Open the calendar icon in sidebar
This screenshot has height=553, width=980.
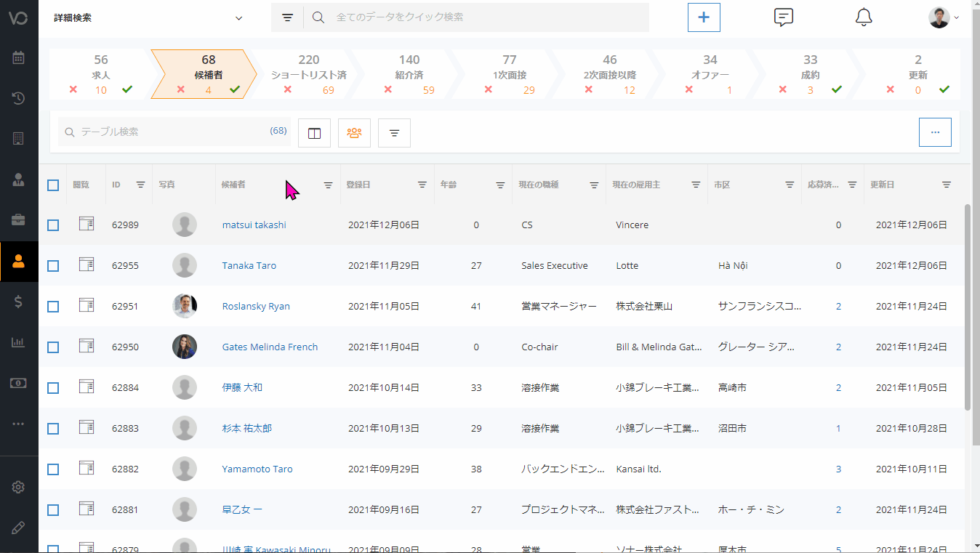tap(19, 58)
